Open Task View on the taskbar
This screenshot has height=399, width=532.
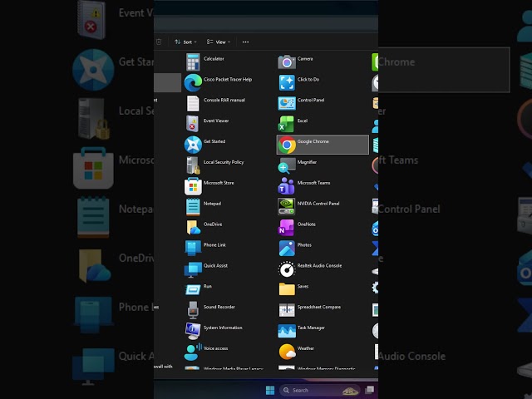pyautogui.click(x=369, y=390)
